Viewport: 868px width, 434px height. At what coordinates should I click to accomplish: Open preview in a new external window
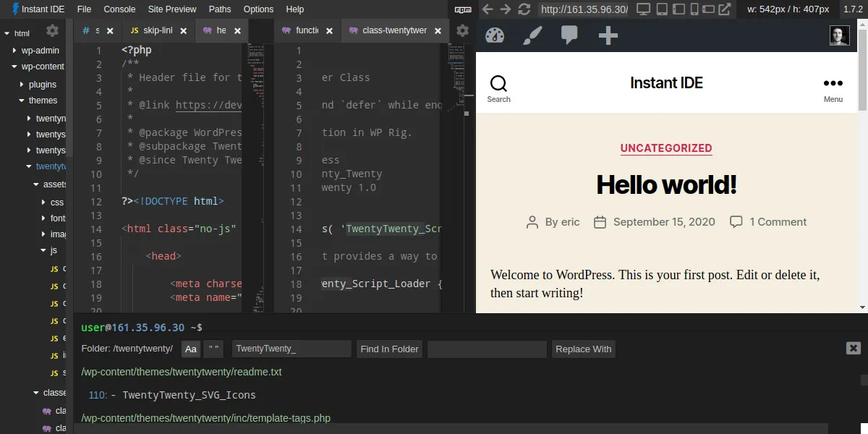click(x=726, y=9)
